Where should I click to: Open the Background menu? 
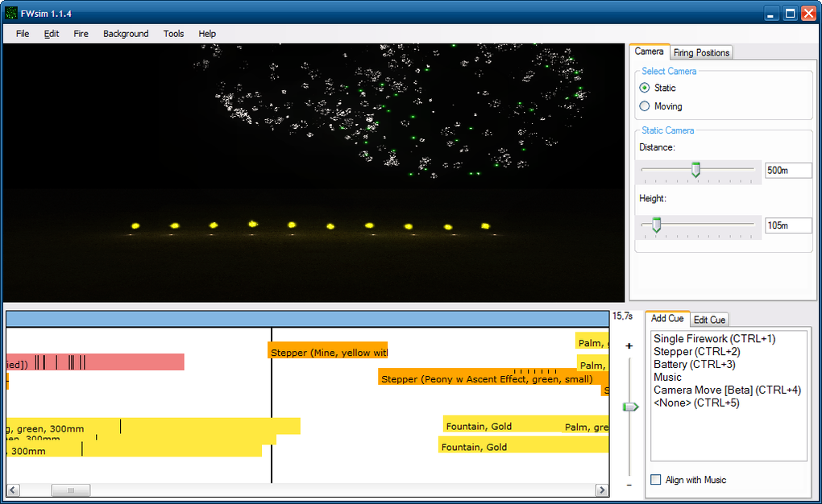tap(126, 34)
